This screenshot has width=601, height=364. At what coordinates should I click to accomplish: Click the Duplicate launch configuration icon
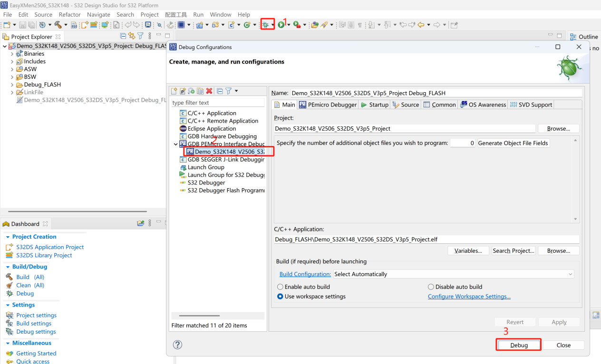(200, 91)
